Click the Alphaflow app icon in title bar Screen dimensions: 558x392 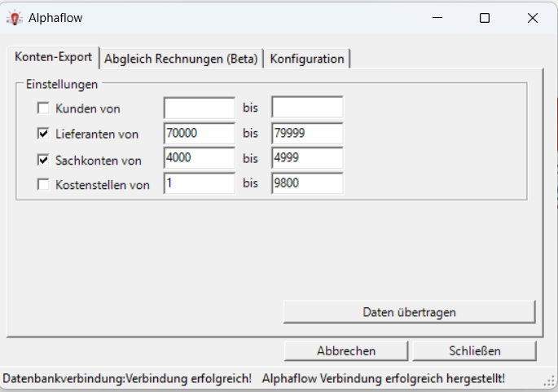point(14,18)
